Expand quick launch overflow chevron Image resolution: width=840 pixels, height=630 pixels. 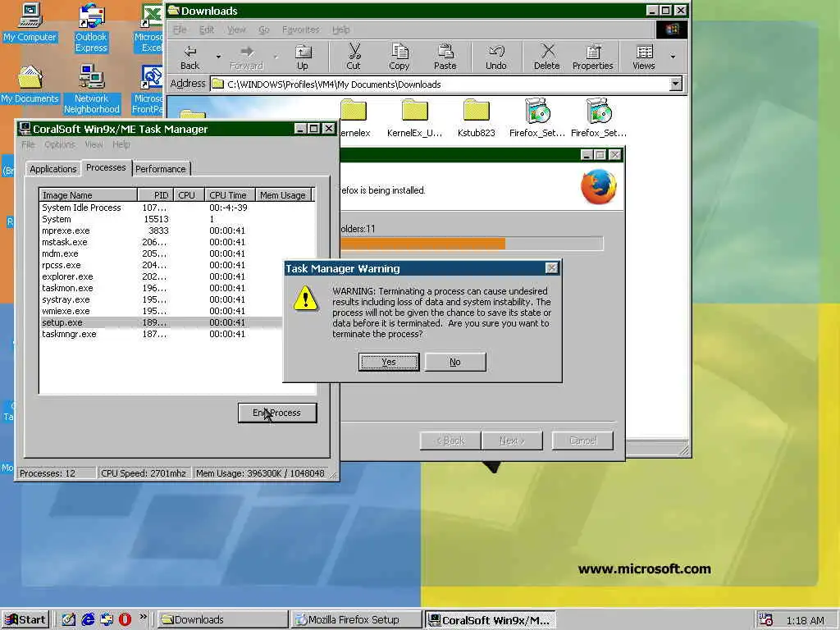pyautogui.click(x=143, y=617)
